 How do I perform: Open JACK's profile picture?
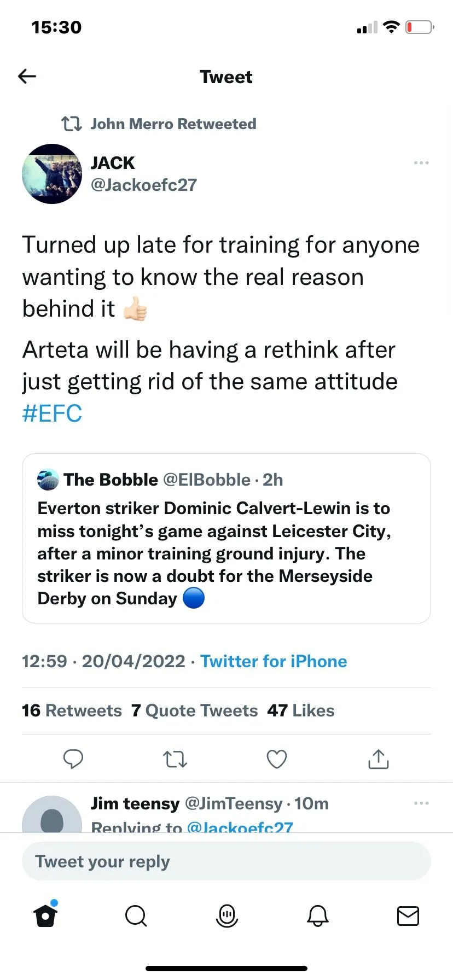tap(52, 174)
